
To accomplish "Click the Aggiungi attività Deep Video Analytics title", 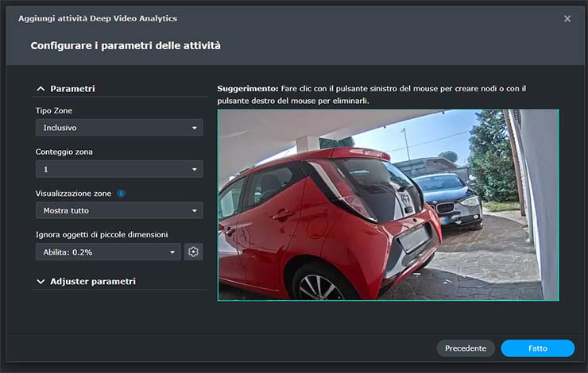I will (x=98, y=18).
